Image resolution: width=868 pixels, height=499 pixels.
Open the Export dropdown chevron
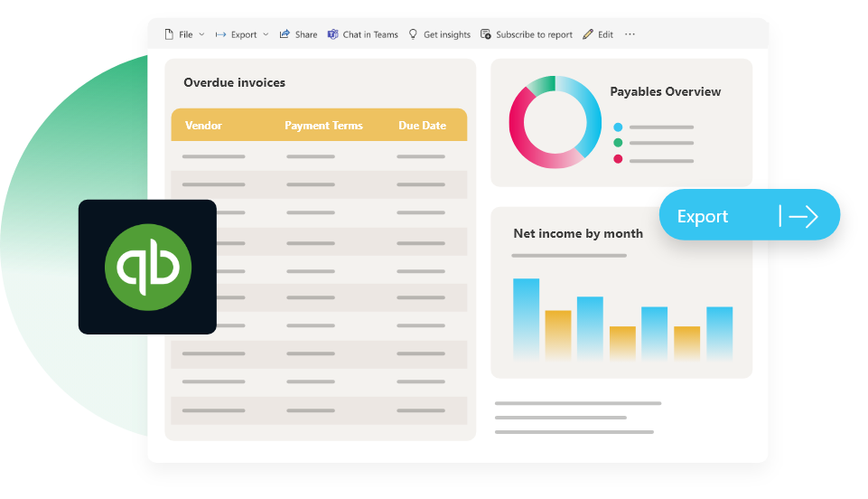point(266,34)
